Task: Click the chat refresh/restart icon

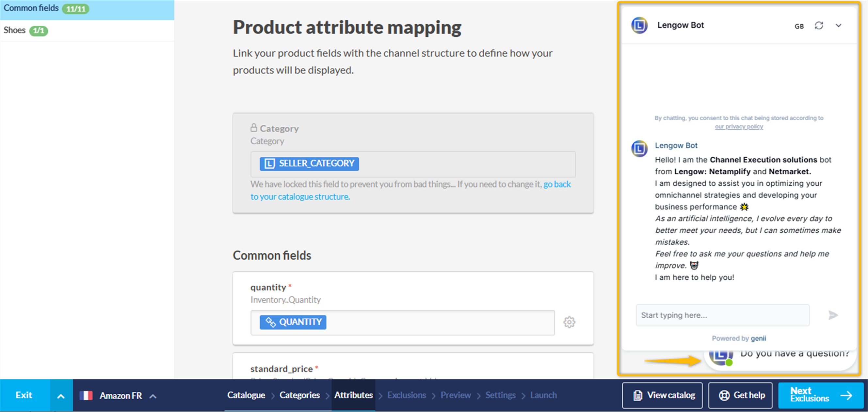Action: click(819, 25)
